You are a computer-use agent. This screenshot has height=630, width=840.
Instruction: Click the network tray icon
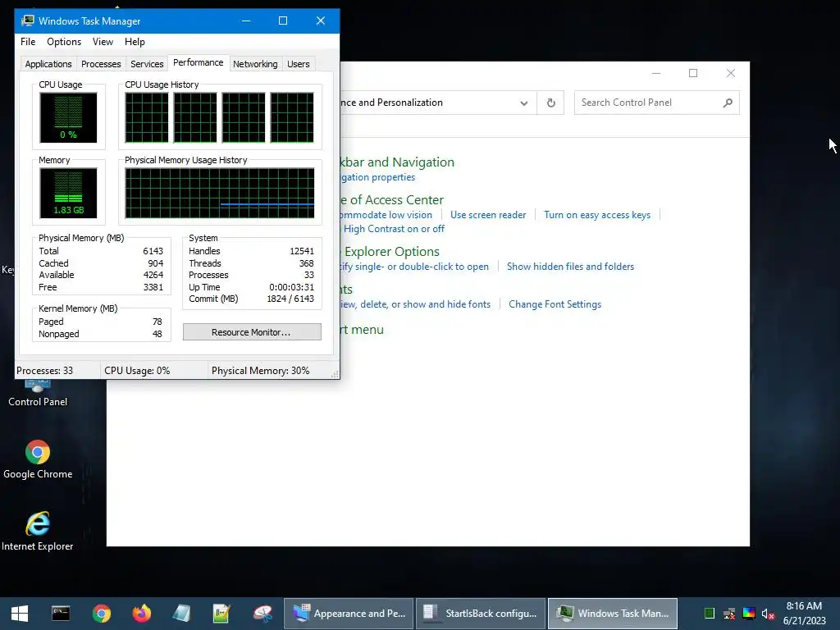[x=729, y=614]
